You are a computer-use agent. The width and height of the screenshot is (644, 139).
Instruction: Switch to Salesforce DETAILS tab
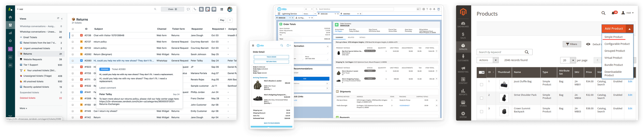pos(362,37)
